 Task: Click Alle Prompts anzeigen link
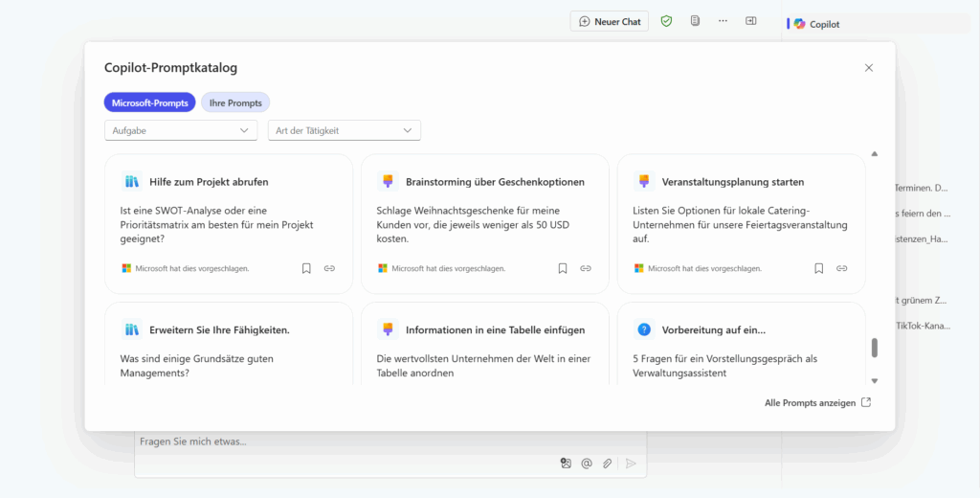tap(810, 403)
